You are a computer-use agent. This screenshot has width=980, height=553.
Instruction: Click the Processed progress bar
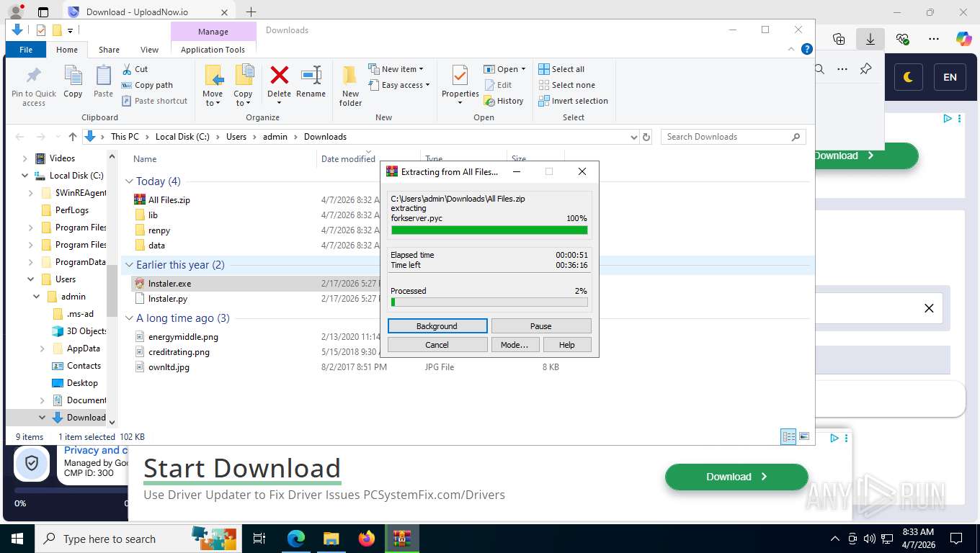(489, 302)
